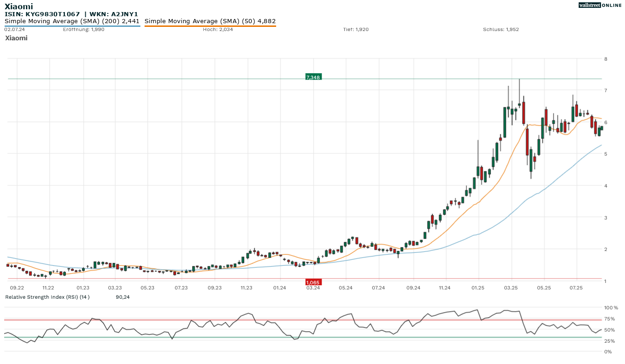Click the 11.24 date axis label

(444, 288)
